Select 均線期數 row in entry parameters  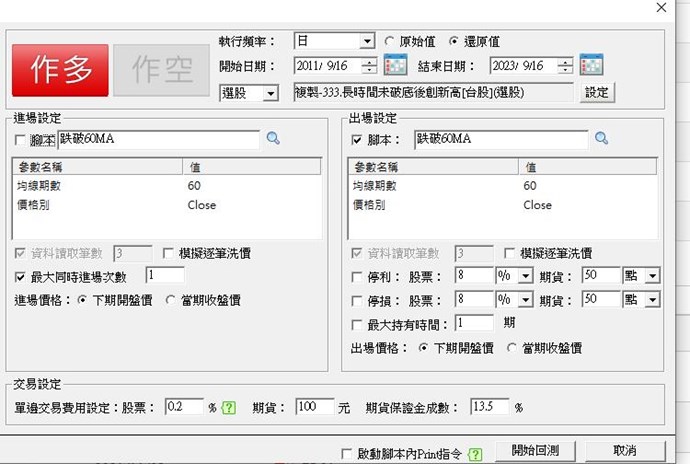167,186
